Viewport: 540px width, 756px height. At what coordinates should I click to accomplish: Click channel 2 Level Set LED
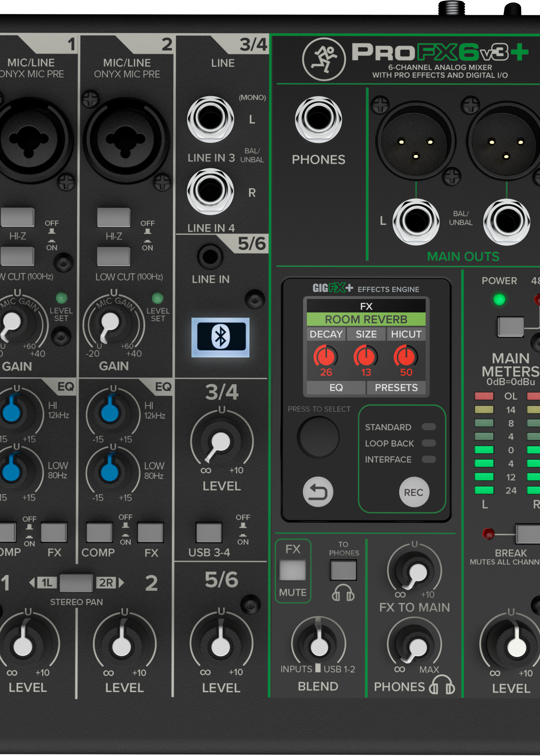point(157,298)
